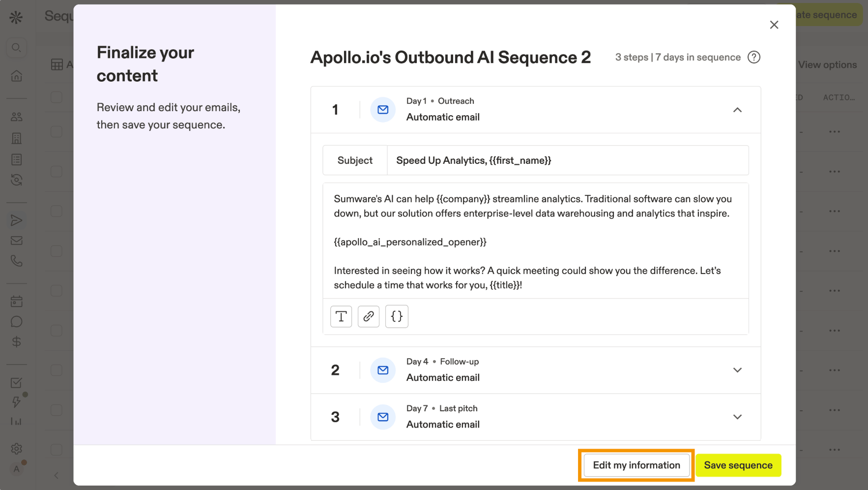
Task: Open the emails envelope sidebar icon
Action: click(x=16, y=241)
